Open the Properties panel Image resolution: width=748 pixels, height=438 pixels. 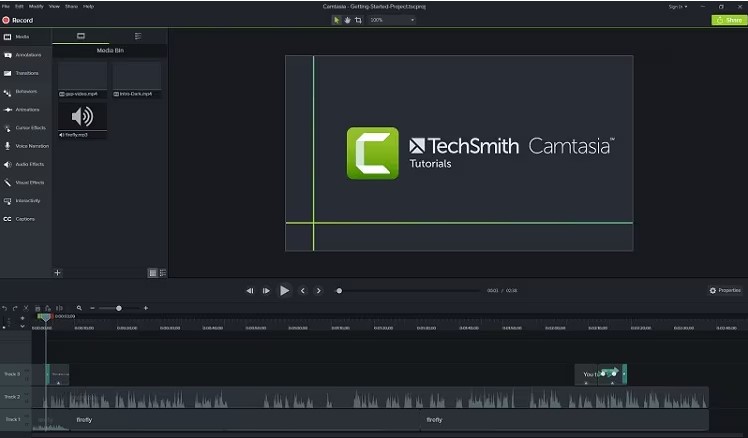pos(725,290)
